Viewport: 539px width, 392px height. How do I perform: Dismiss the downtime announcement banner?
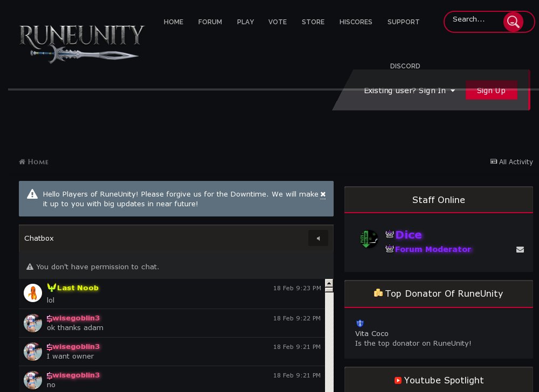[323, 194]
